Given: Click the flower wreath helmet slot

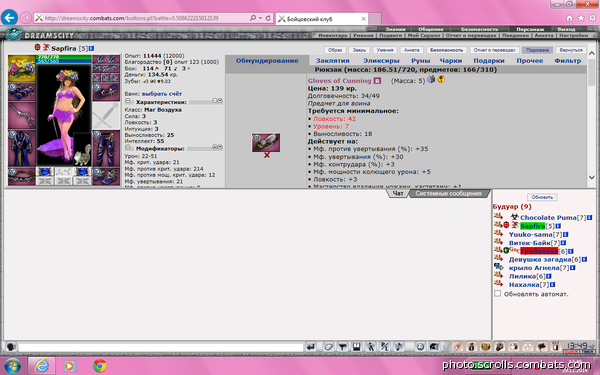Looking at the screenshot, I should point(22,68).
